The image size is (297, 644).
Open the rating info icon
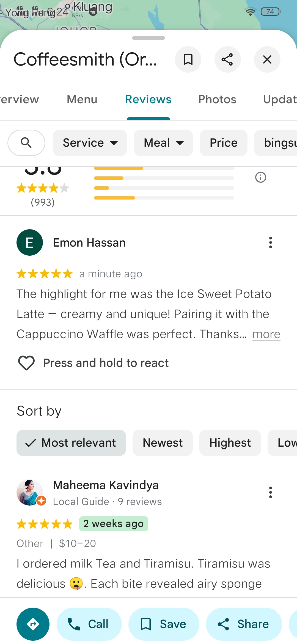(x=260, y=177)
